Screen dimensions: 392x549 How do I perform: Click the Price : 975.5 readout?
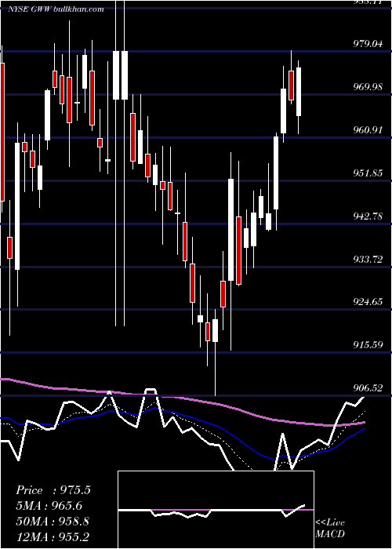point(53,490)
